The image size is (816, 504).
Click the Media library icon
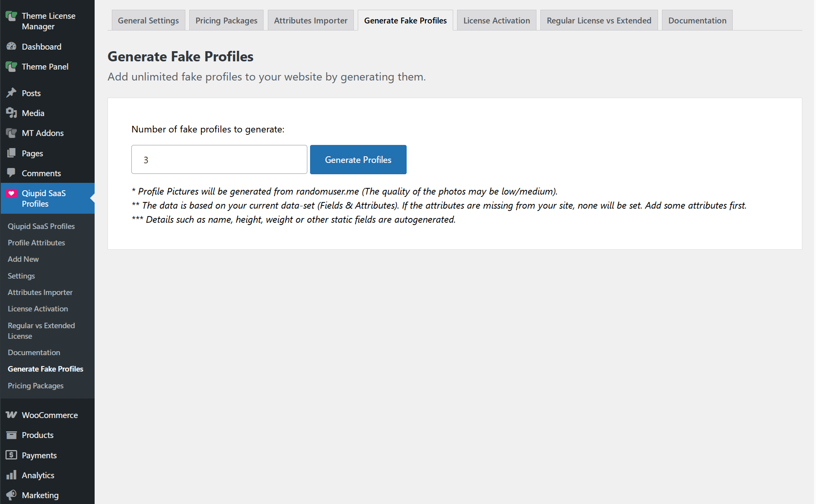coord(11,113)
